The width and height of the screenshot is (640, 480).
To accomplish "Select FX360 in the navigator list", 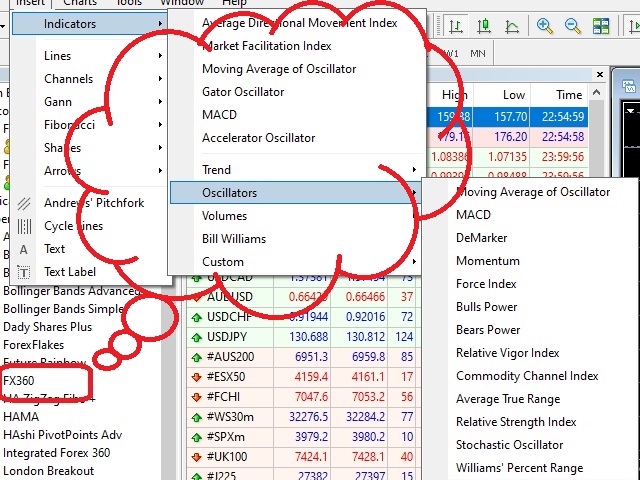I will [x=19, y=381].
